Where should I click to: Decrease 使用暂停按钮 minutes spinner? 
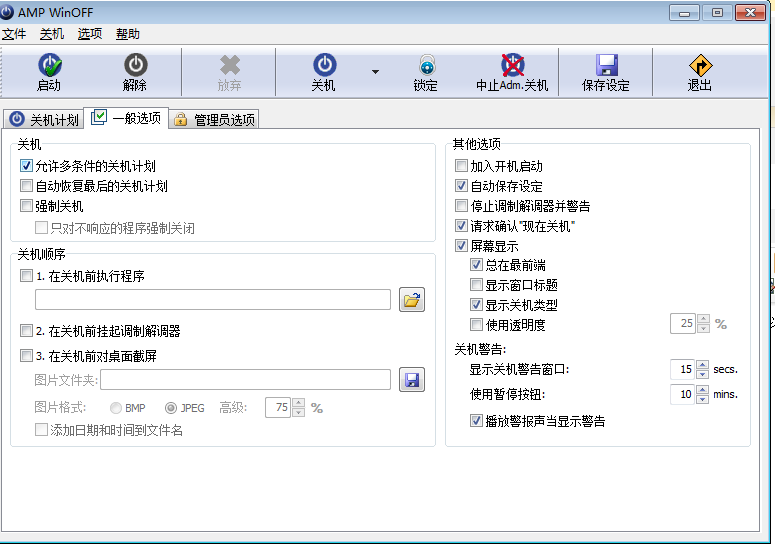[x=702, y=399]
